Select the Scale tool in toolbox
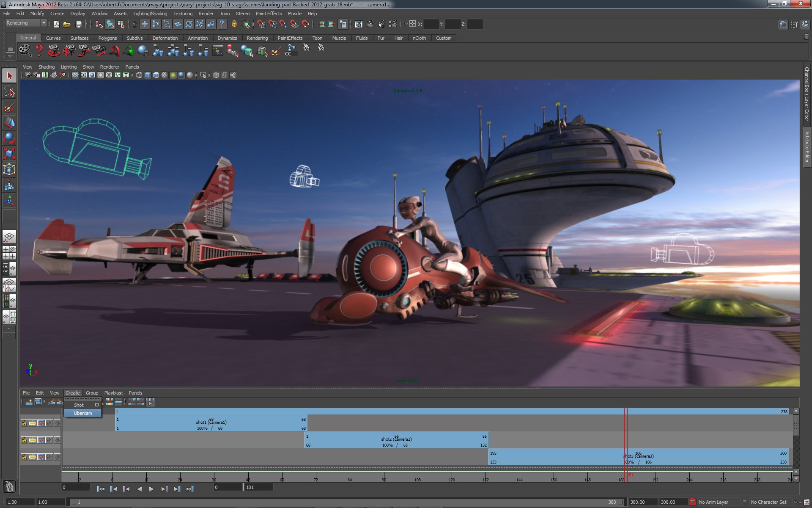 pos(9,154)
